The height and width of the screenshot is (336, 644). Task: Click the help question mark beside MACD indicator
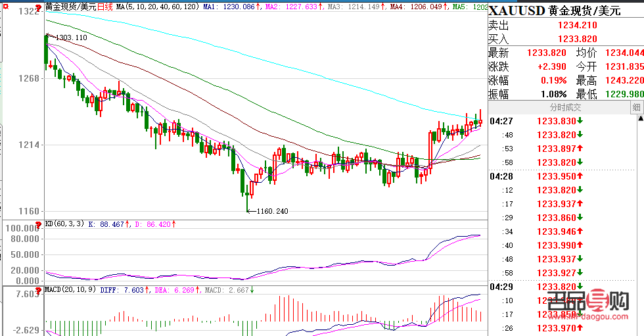(40, 289)
